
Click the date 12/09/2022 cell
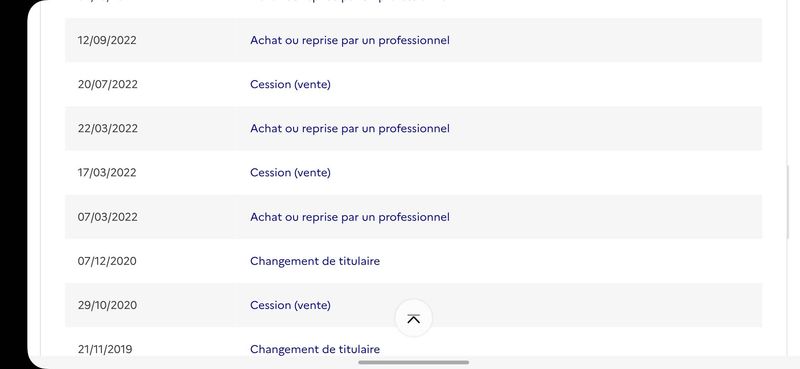[107, 40]
